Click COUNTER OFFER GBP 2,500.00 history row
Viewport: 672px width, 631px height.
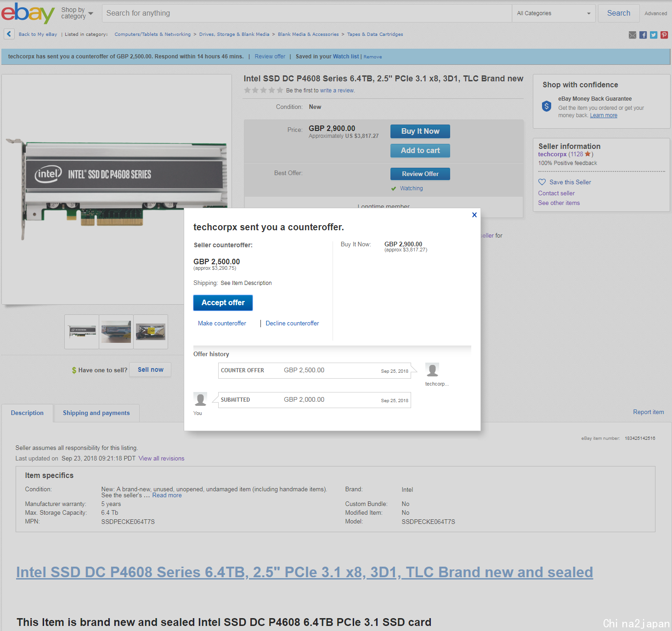(315, 370)
